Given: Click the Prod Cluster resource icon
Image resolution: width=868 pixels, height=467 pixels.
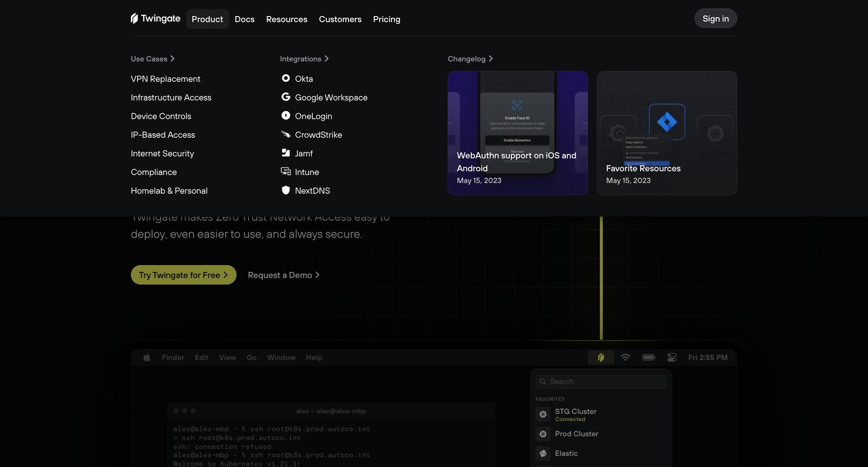Looking at the screenshot, I should tap(543, 434).
